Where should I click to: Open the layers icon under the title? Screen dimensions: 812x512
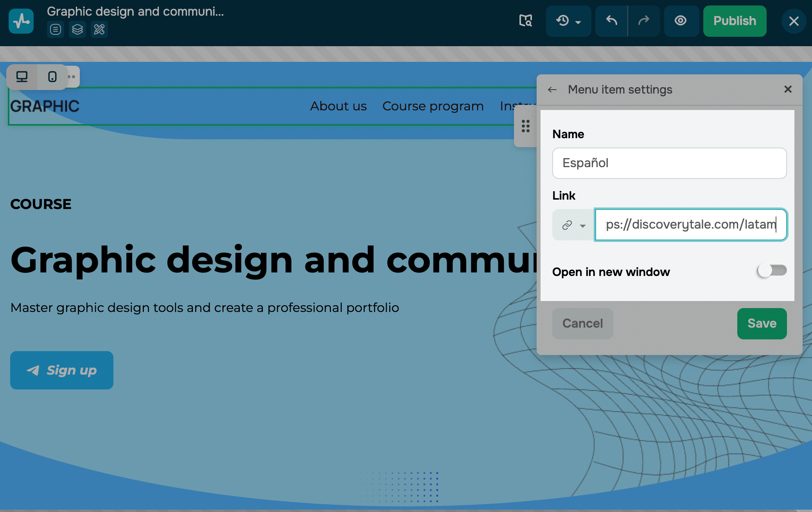[77, 29]
